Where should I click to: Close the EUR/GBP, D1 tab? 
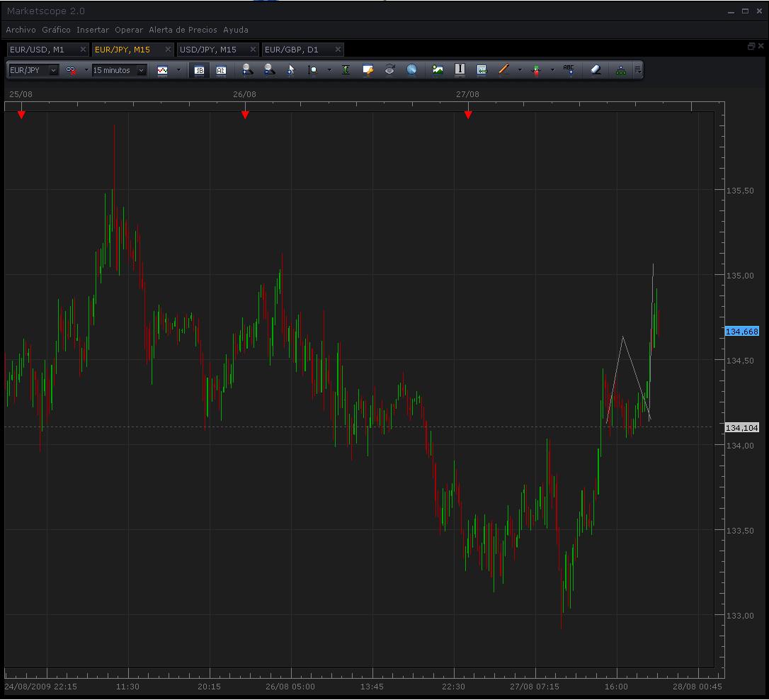pyautogui.click(x=338, y=50)
